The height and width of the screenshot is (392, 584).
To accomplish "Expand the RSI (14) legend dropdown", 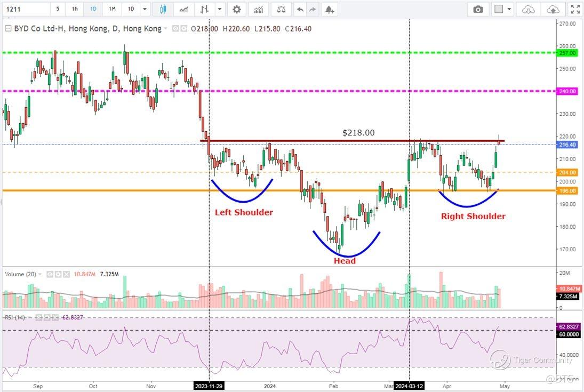I will (29, 318).
